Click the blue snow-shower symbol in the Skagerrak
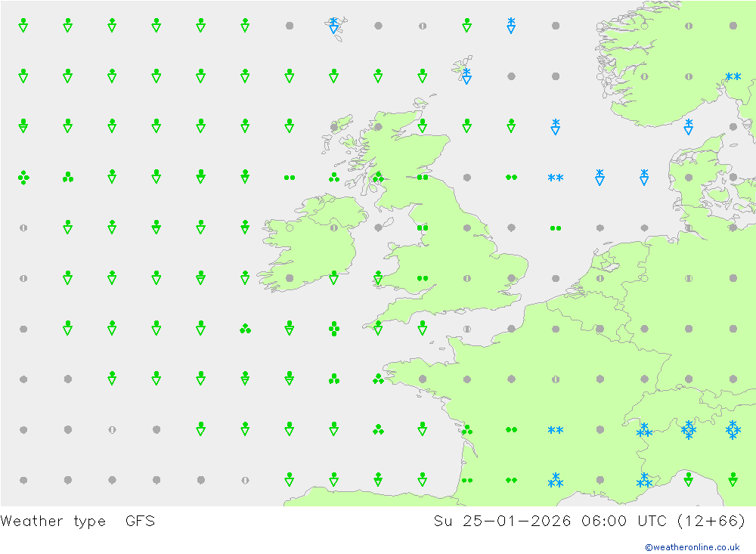Viewport: 756px width, 554px height. click(689, 127)
